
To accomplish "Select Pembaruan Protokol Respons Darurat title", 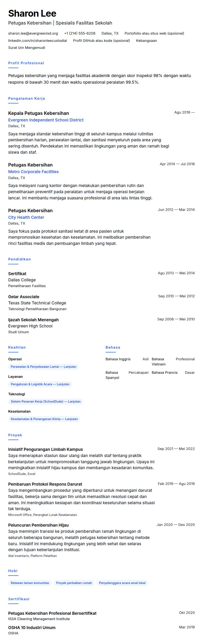I will click(45, 484).
